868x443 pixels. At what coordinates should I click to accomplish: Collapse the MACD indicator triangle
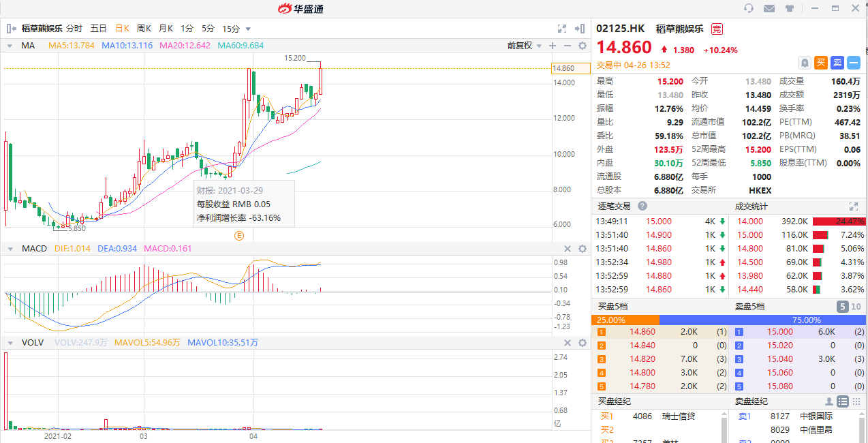pyautogui.click(x=10, y=249)
